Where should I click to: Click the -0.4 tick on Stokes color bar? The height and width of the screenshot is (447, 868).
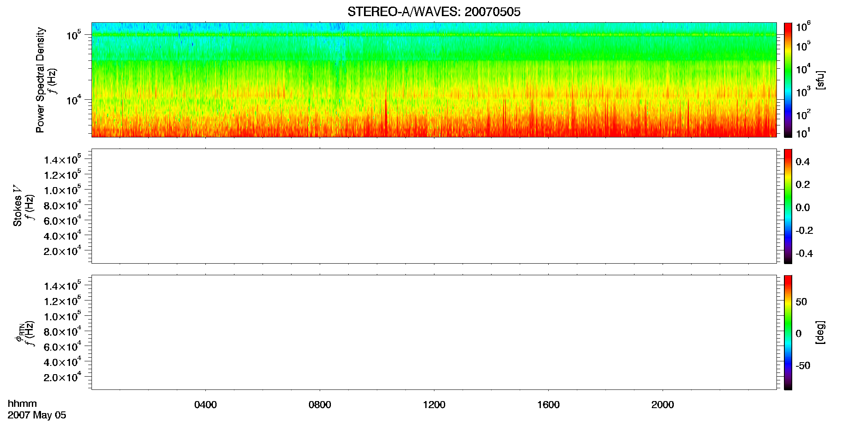tap(804, 254)
